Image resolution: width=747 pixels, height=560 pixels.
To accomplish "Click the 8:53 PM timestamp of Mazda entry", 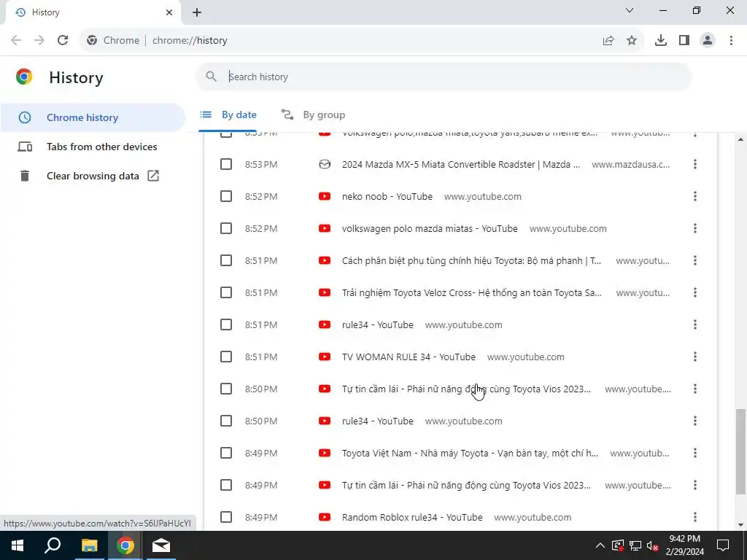I will tap(261, 164).
